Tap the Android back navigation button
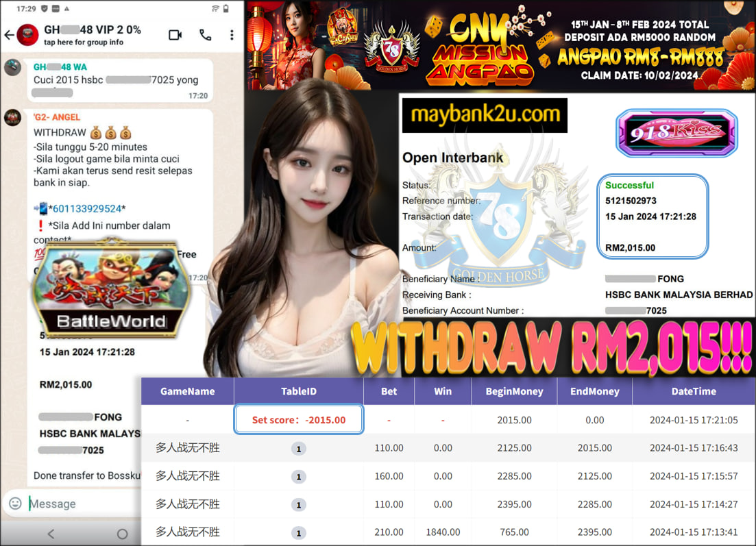The height and width of the screenshot is (546, 756). tap(51, 534)
